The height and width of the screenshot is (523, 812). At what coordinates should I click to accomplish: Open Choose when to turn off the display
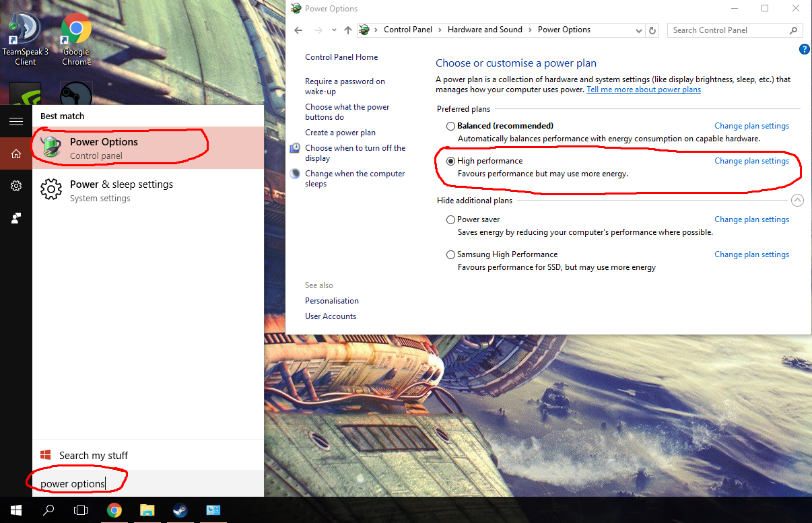[x=355, y=153]
